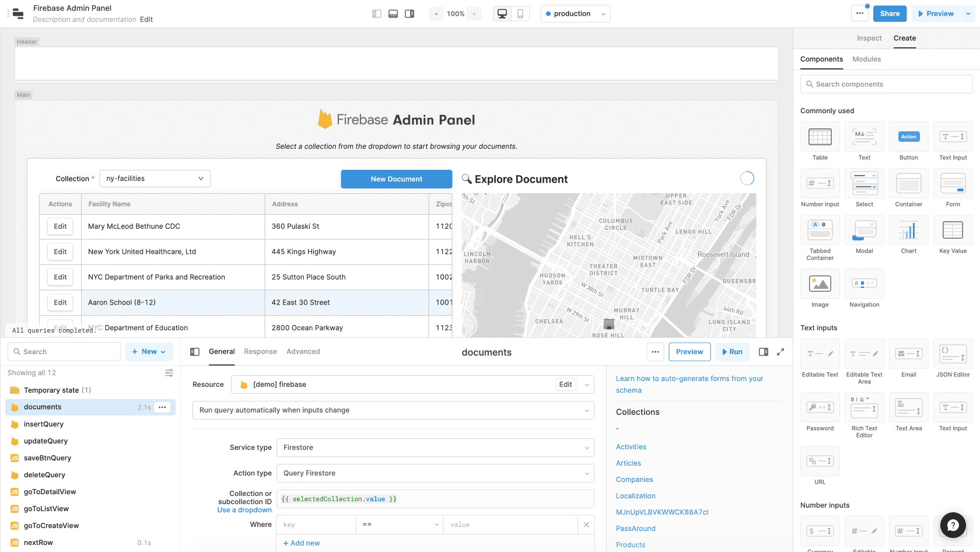Open the help question mark button

pyautogui.click(x=953, y=526)
